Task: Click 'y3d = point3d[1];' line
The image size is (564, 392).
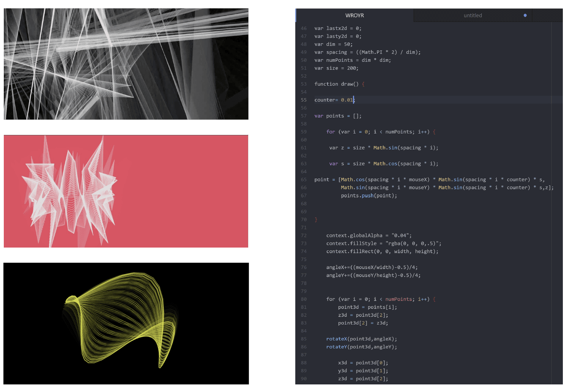Action: [363, 371]
